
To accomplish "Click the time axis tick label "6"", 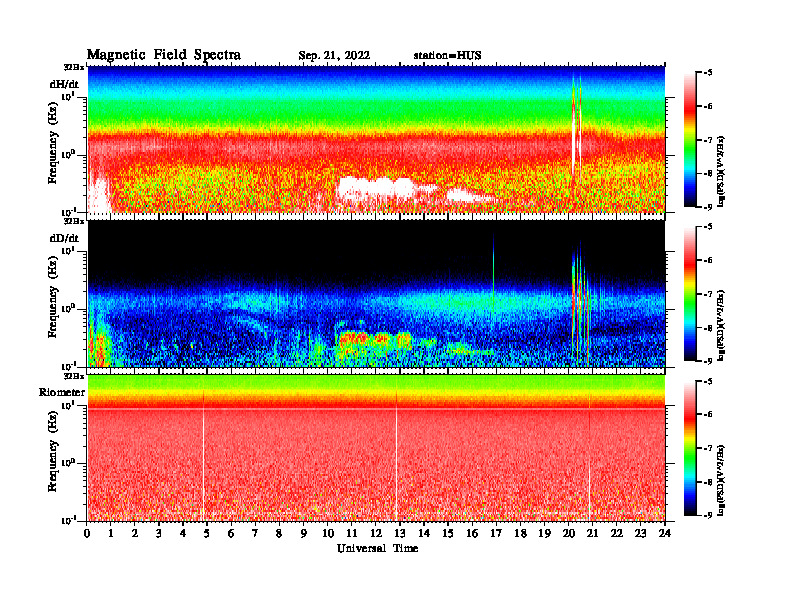I will pyautogui.click(x=231, y=533).
